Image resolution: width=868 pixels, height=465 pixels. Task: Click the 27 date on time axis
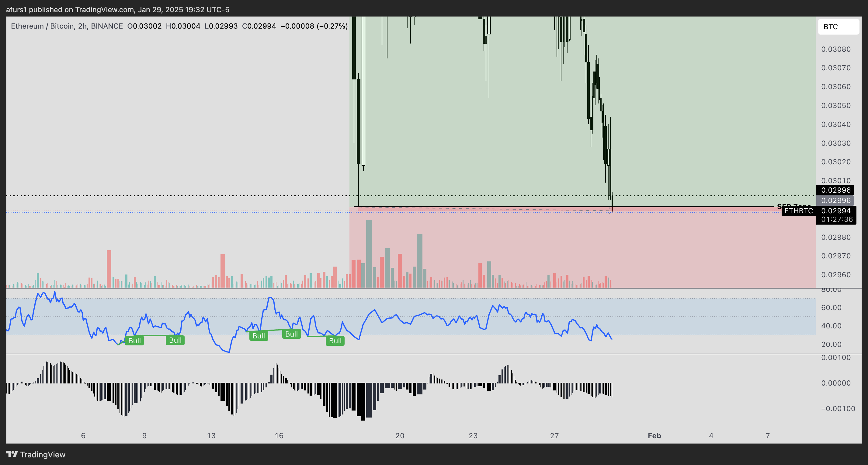(554, 436)
